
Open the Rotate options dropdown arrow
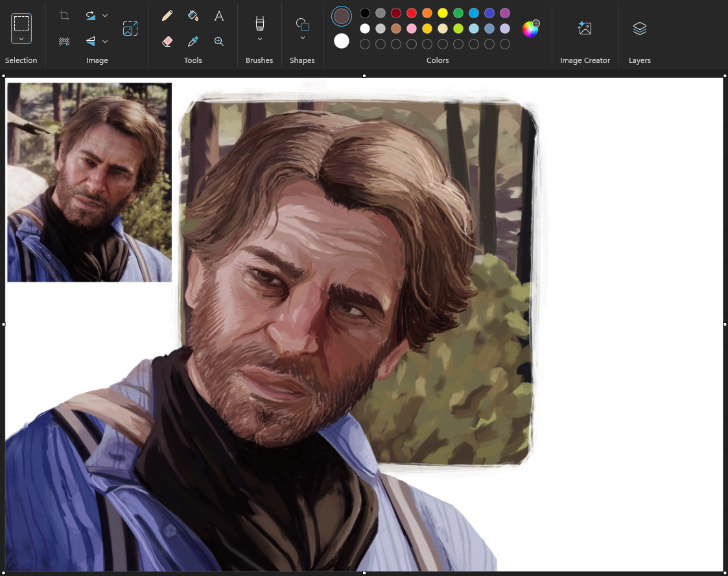(105, 16)
